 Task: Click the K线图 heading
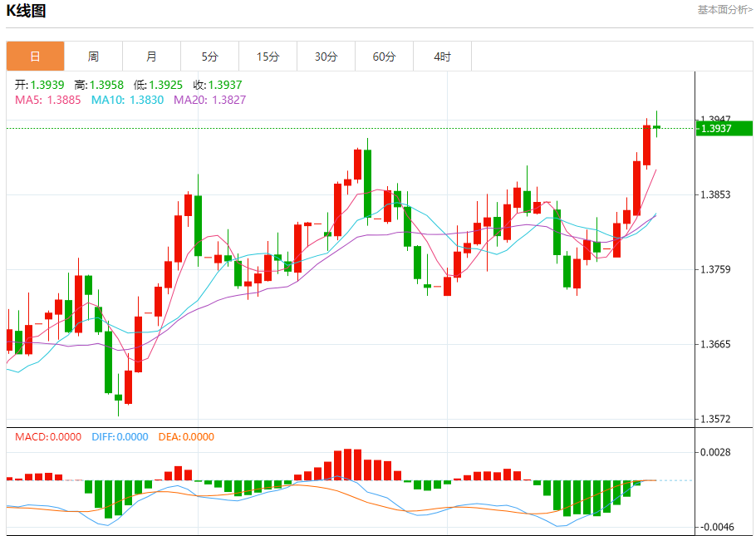pos(26,11)
